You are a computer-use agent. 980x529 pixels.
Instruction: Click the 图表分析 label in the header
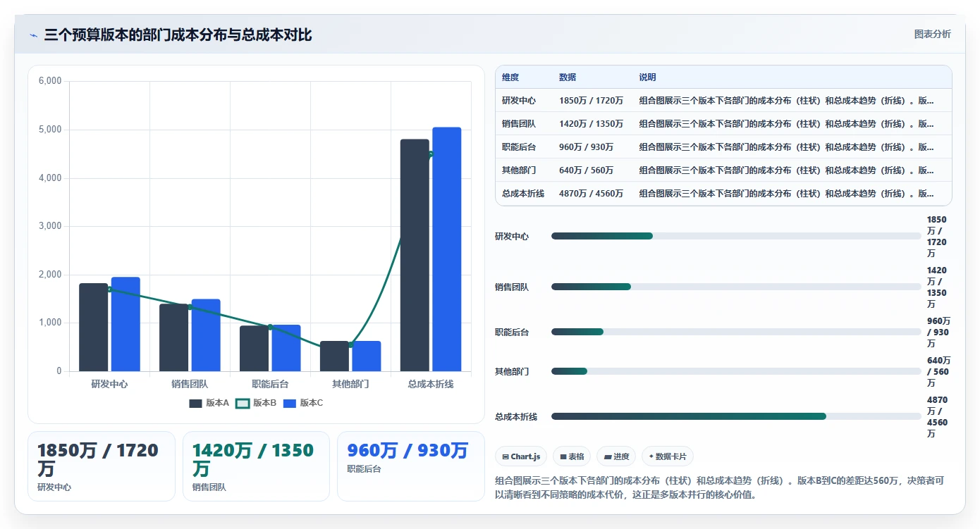932,34
